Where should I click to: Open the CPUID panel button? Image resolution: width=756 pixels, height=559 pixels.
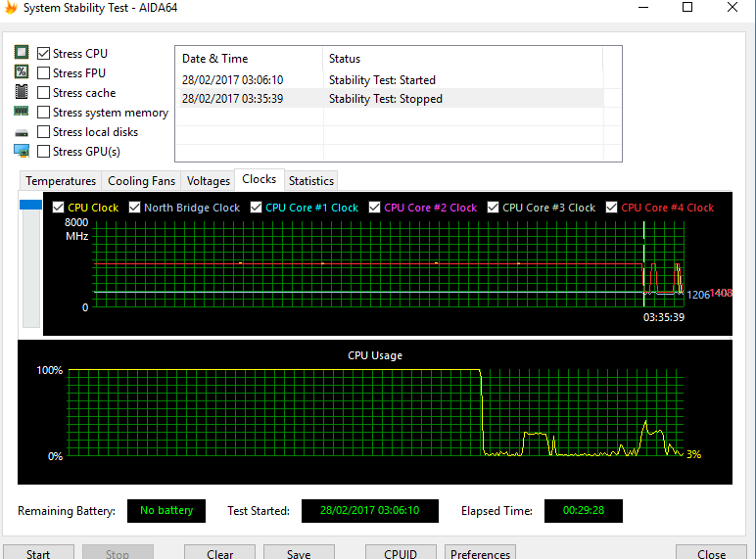point(401,553)
